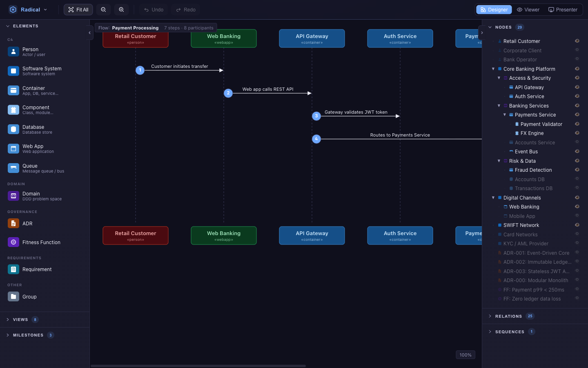Hide the SWIFT Network node

click(577, 225)
